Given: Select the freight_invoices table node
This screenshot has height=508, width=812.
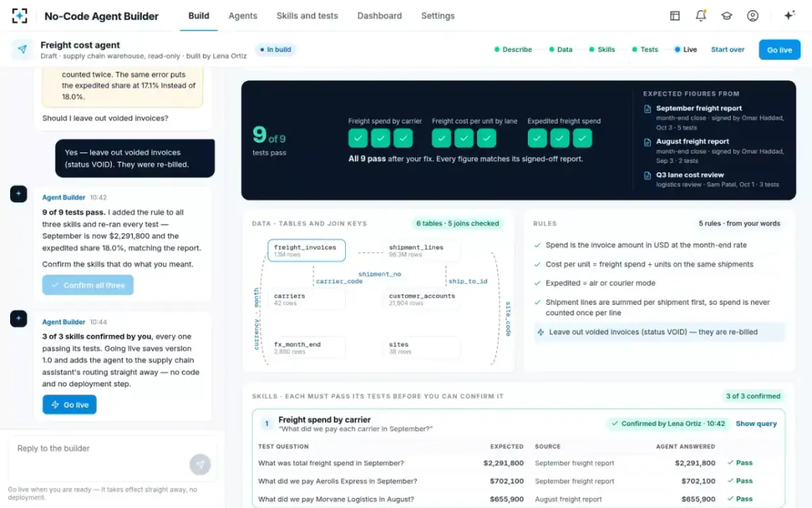Looking at the screenshot, I should pos(307,251).
